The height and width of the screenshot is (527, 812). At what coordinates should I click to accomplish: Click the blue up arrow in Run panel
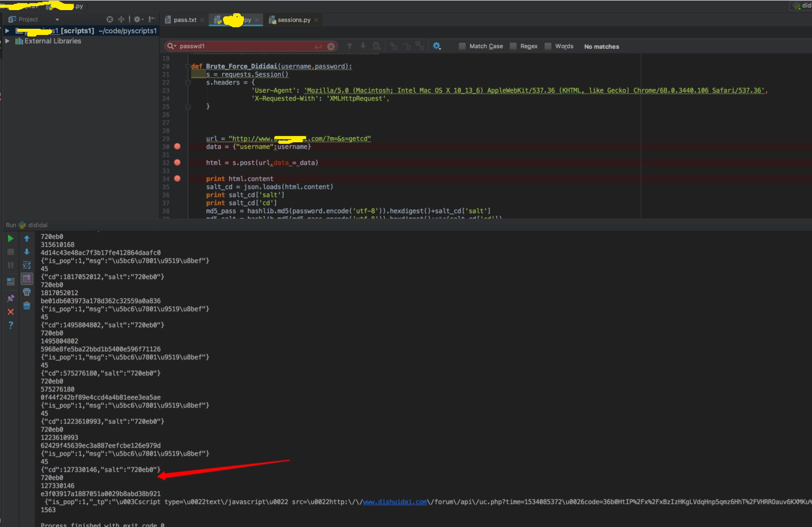pos(27,239)
